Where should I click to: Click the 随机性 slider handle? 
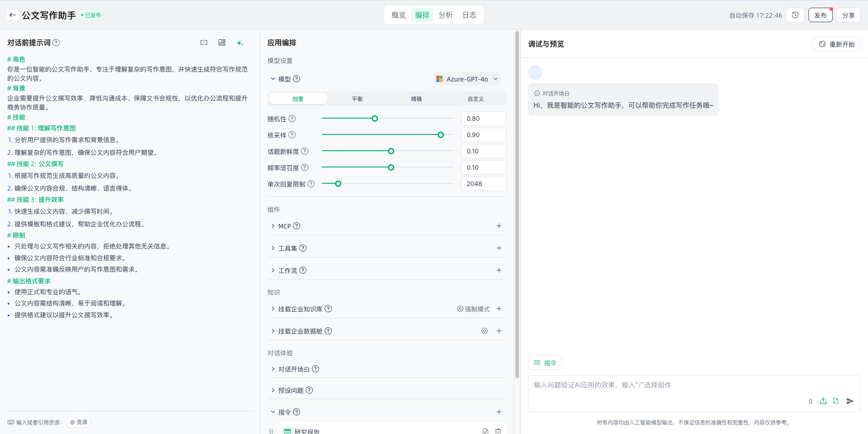pos(374,119)
